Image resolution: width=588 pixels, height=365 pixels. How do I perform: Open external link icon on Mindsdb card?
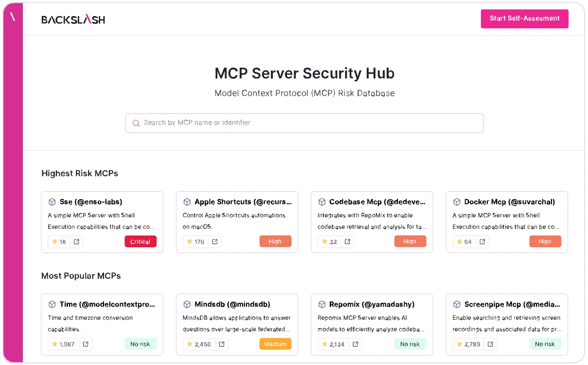[222, 344]
